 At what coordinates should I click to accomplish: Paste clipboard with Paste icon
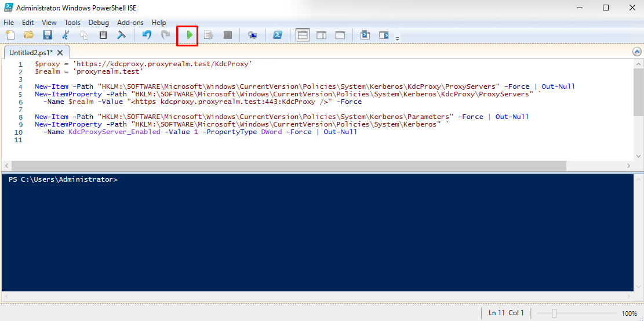click(x=103, y=35)
